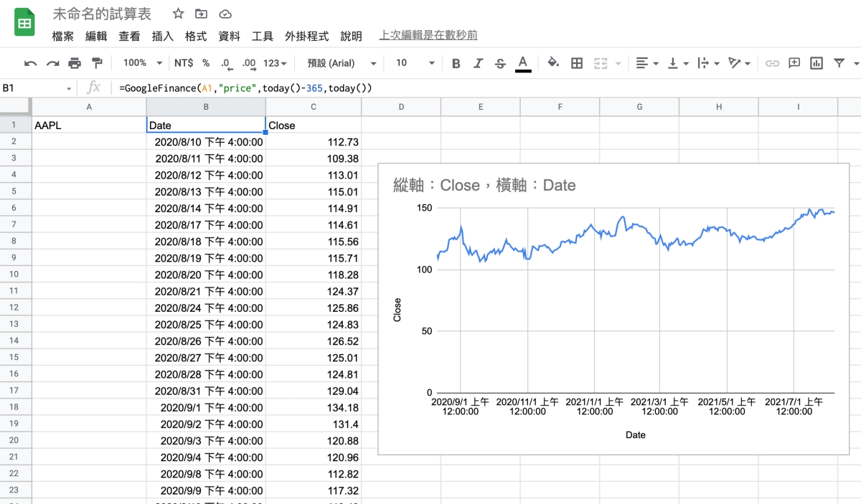
Task: Click the insert link icon
Action: 772,63
